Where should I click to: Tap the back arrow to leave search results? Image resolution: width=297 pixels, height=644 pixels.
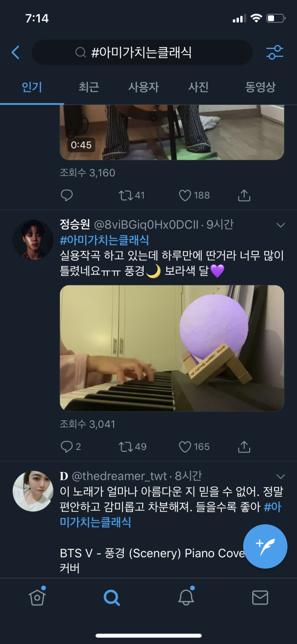[x=15, y=52]
